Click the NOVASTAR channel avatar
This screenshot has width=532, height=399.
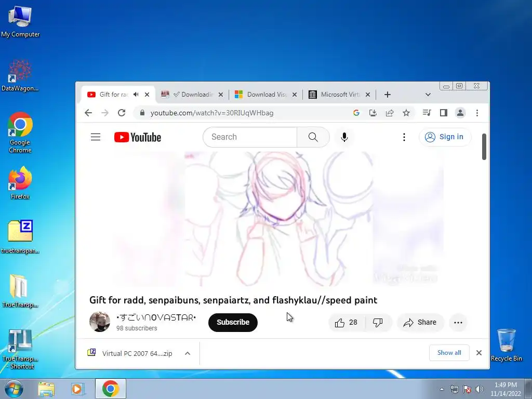pyautogui.click(x=100, y=322)
